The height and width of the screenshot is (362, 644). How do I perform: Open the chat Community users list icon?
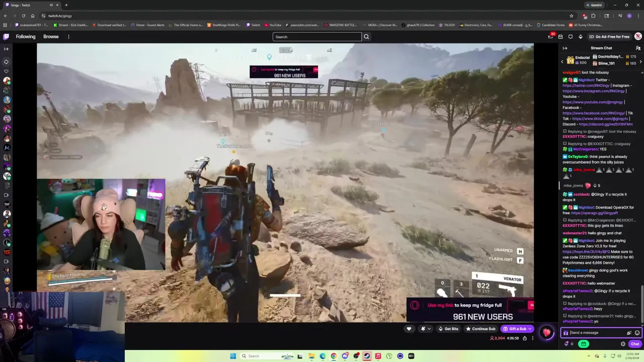(x=638, y=48)
